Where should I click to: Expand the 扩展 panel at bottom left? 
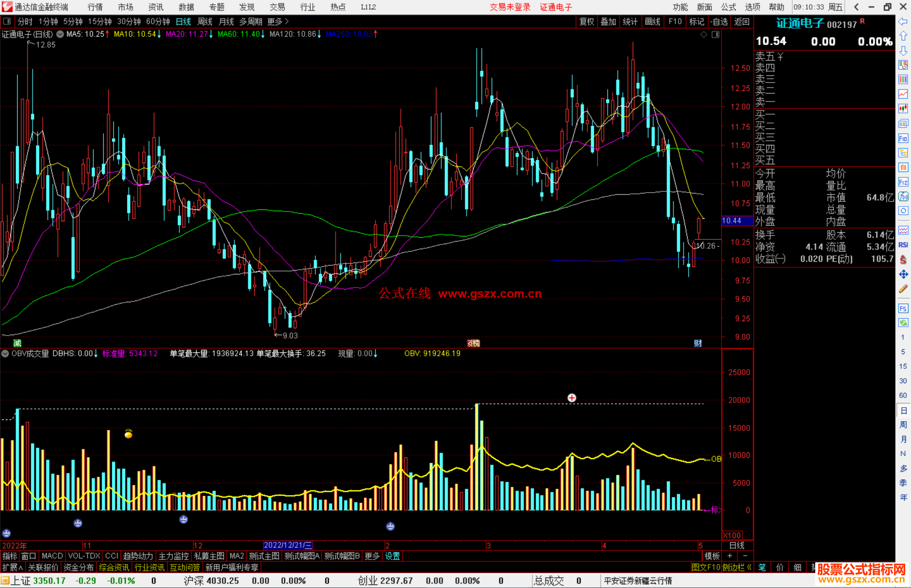12,567
